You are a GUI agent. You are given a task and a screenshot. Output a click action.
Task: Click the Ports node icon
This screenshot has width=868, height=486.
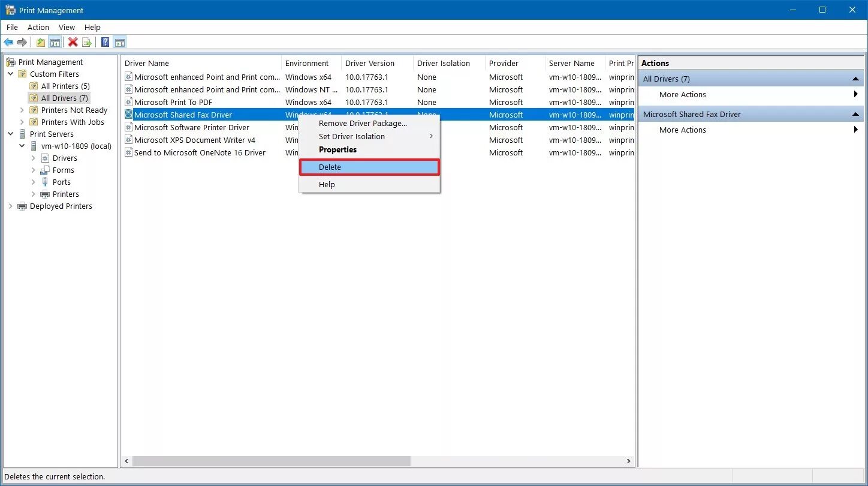46,182
